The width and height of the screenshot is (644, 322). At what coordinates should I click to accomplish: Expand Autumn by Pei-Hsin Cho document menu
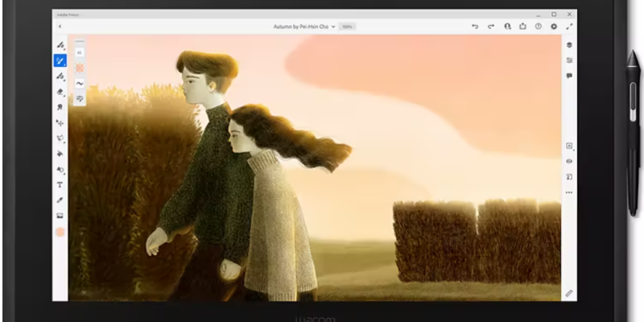tap(304, 27)
